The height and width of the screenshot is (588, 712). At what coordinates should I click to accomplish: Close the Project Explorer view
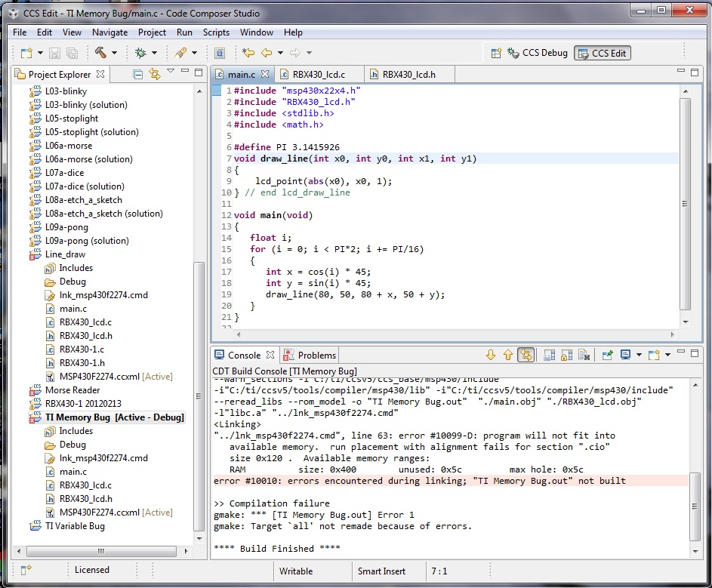coord(100,73)
